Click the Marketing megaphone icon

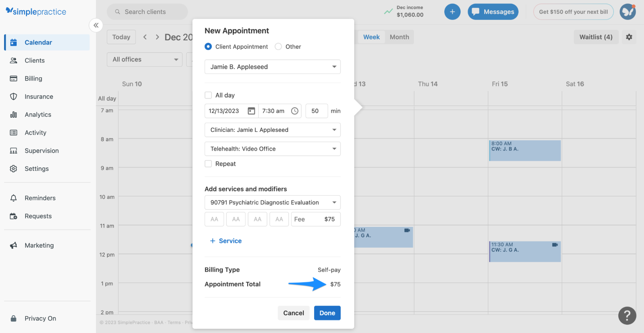pos(14,245)
